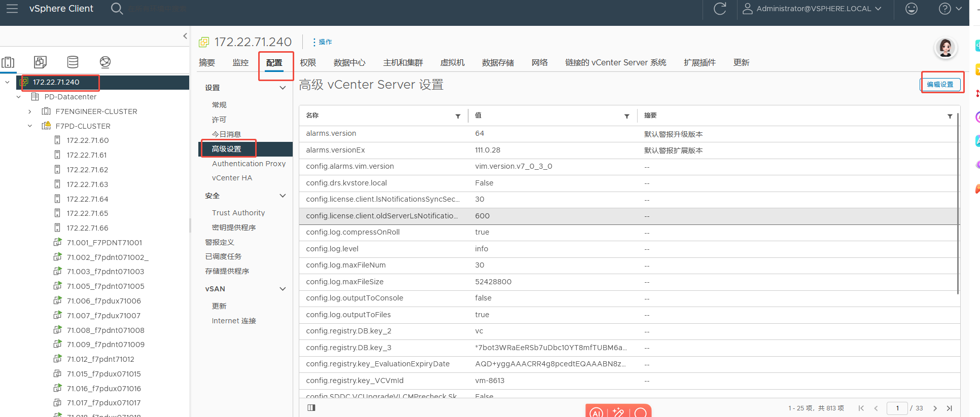Click the VM icon beside 71.003_f7pdnt071003
The height and width of the screenshot is (417, 980).
pyautogui.click(x=57, y=272)
